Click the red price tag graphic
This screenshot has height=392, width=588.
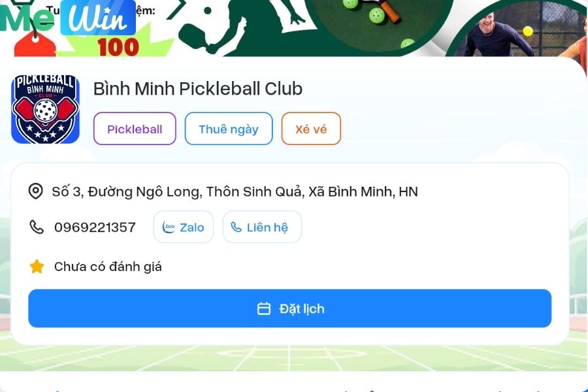coord(35,45)
